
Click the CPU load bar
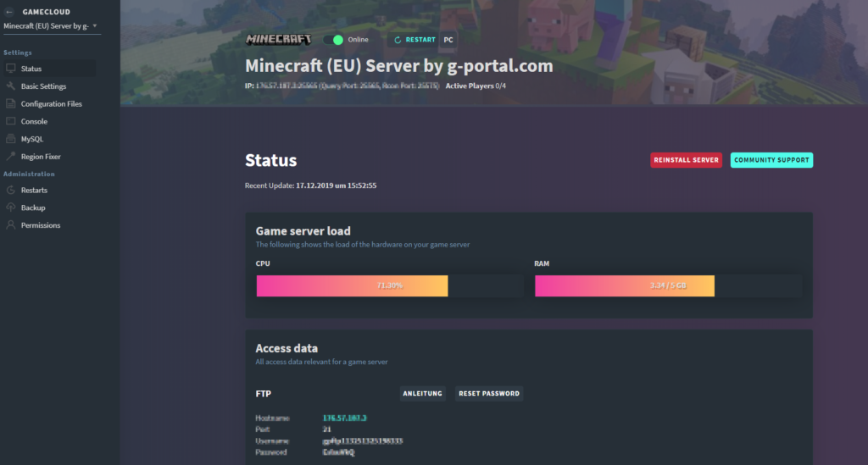tap(390, 285)
